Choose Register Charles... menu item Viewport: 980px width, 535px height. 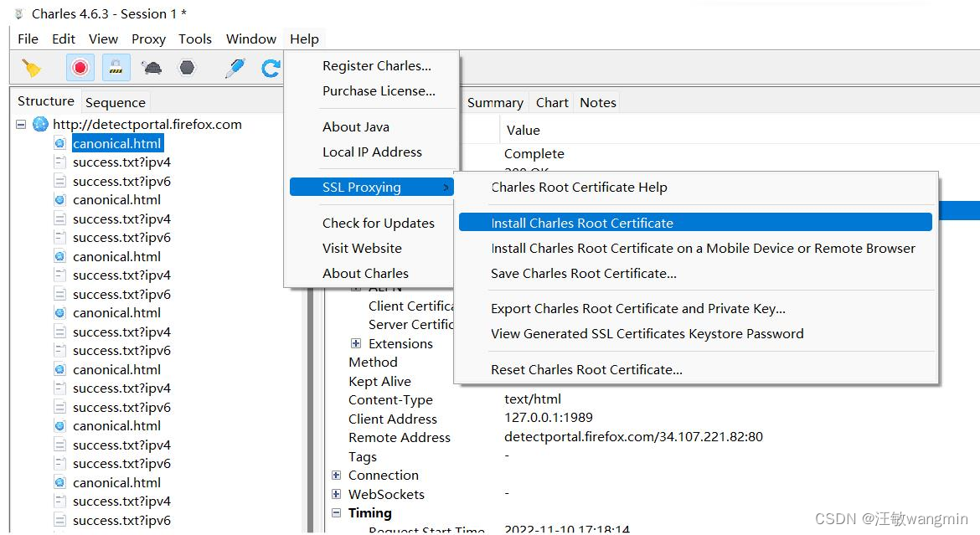point(376,65)
